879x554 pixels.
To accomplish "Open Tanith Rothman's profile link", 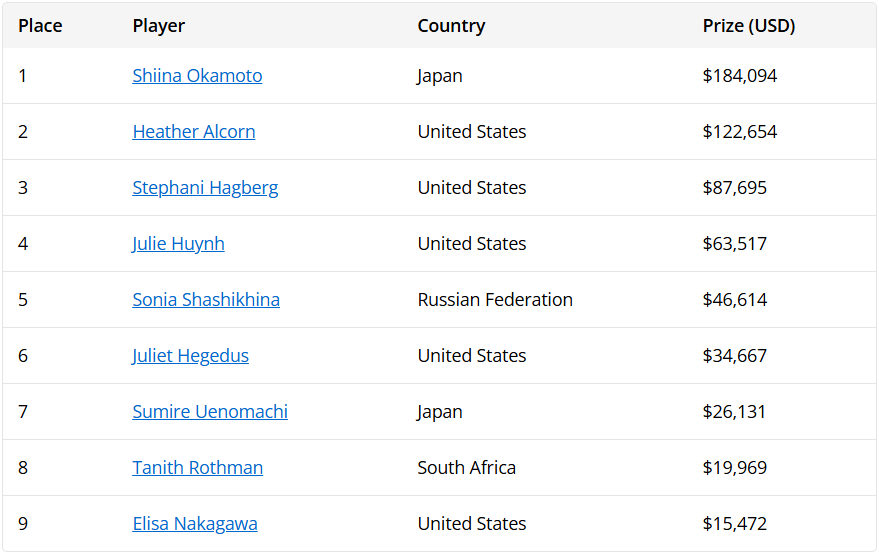I will pos(197,468).
